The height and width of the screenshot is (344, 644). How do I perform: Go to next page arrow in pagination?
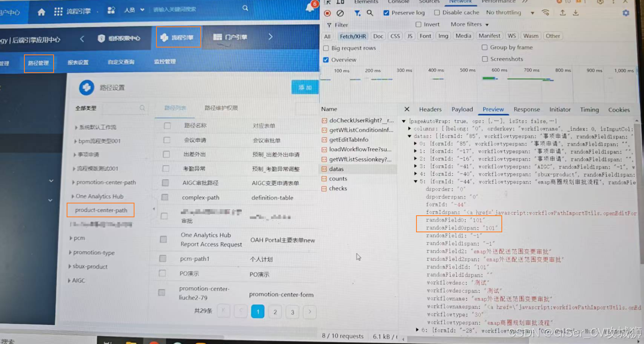(x=310, y=312)
